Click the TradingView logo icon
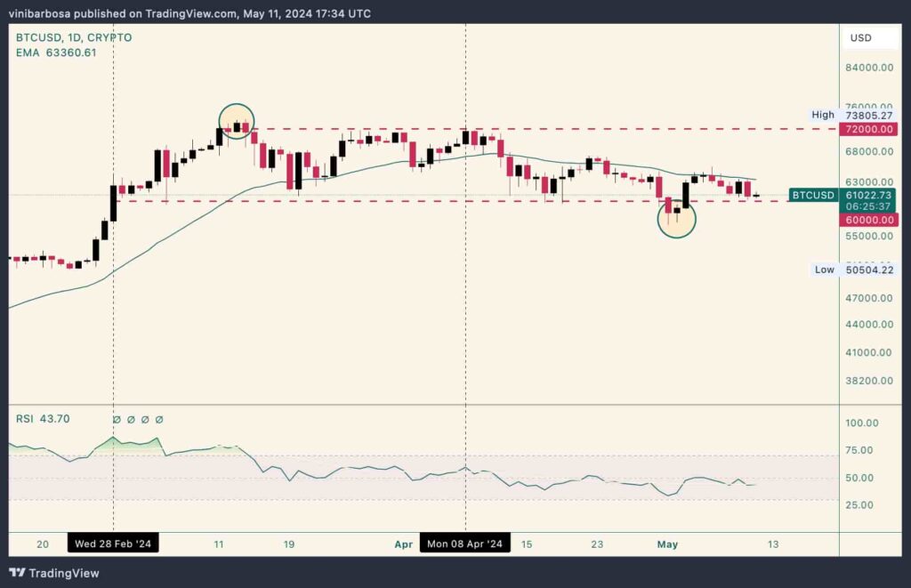This screenshot has width=911, height=588. (19, 573)
